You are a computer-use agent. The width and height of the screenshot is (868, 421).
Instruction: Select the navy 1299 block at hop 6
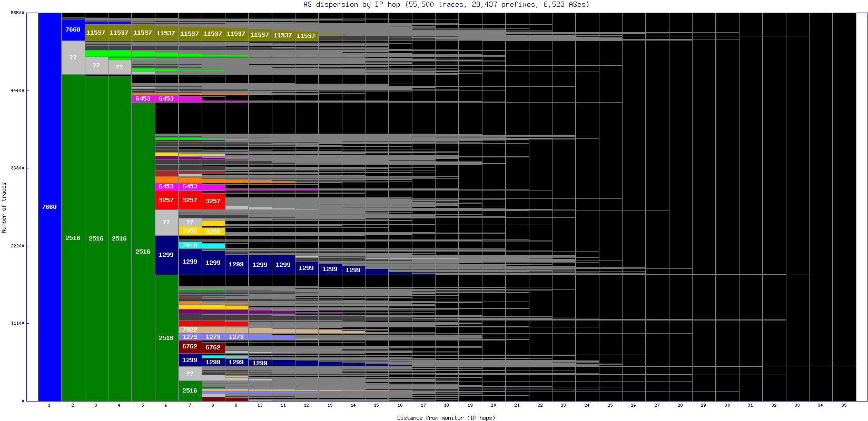(x=166, y=255)
